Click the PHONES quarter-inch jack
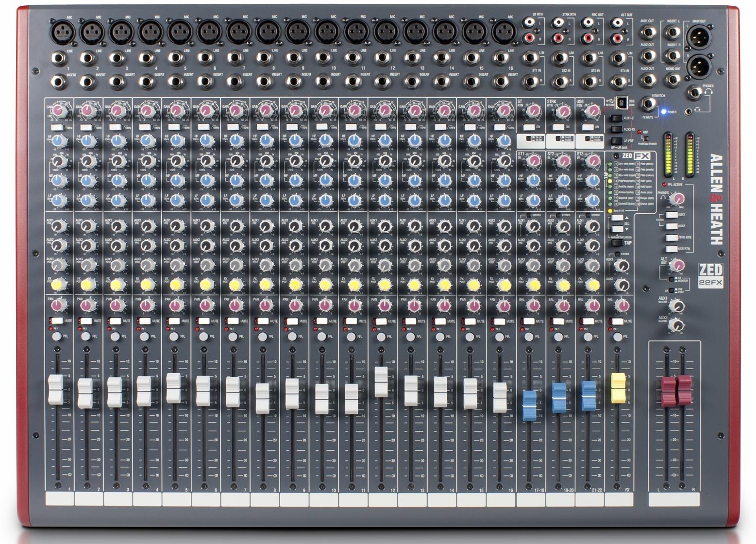This screenshot has height=544, width=756. pyautogui.click(x=694, y=92)
